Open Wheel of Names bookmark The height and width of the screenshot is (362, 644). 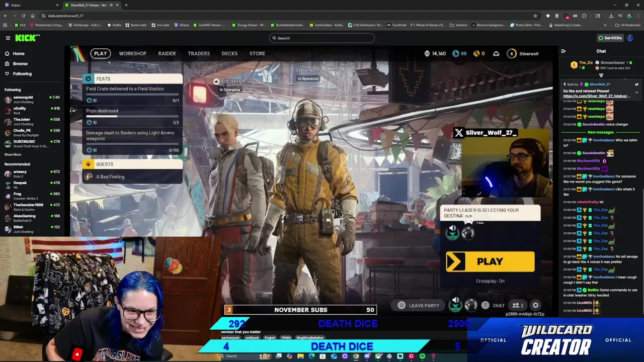tap(428, 25)
